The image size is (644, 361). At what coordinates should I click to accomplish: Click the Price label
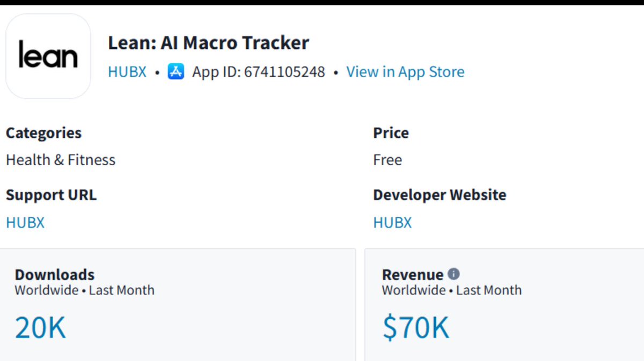point(391,133)
